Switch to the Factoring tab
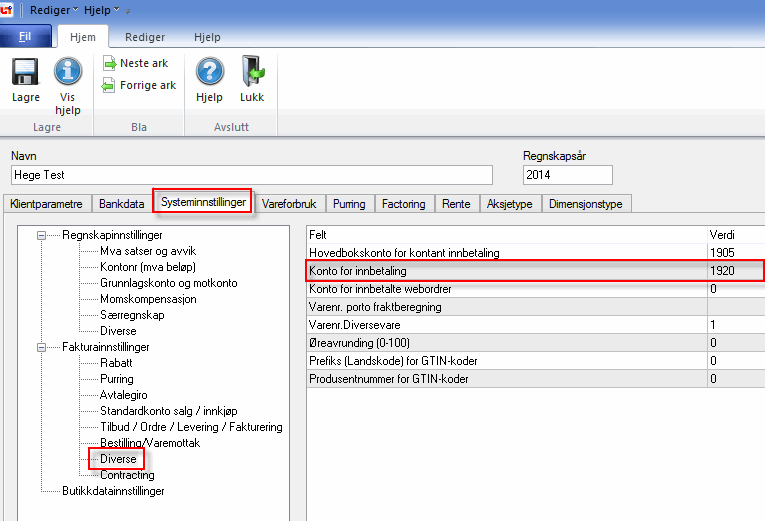 point(404,204)
